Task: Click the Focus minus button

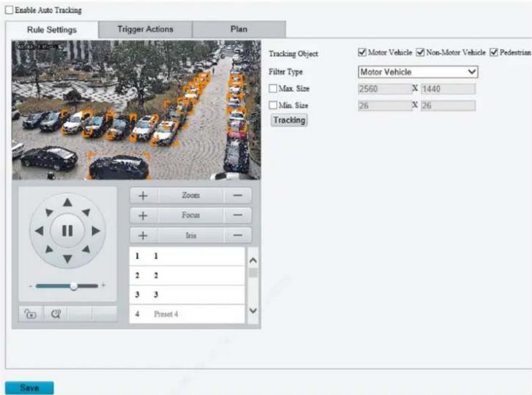Action: pos(238,215)
